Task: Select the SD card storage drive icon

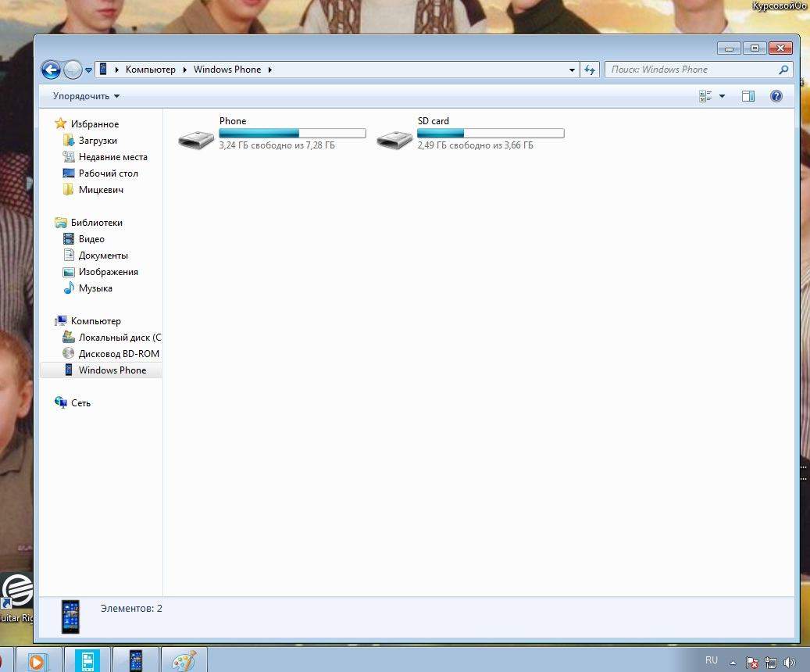Action: pos(394,139)
